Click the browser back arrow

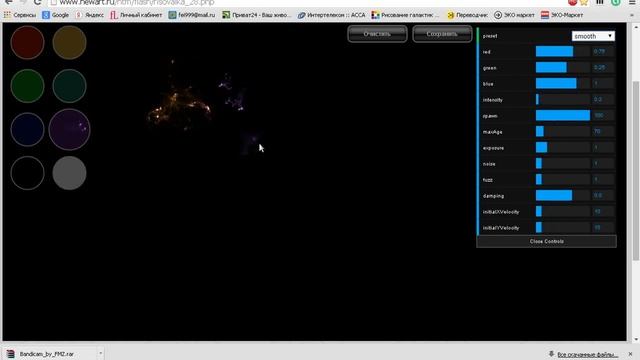tap(8, 2)
